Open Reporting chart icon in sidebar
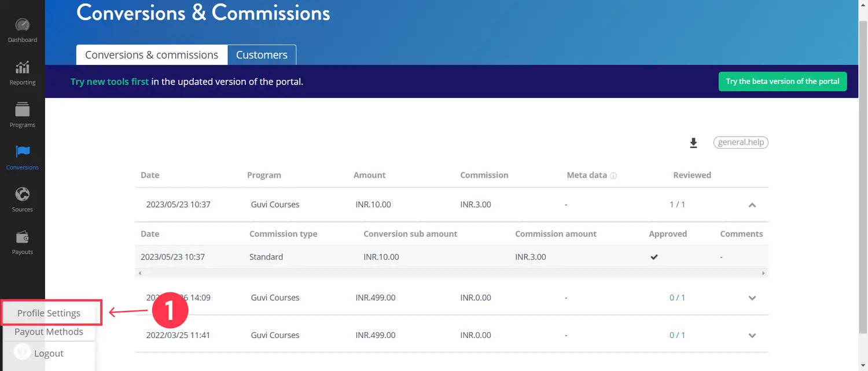The width and height of the screenshot is (868, 371). pyautogui.click(x=22, y=68)
